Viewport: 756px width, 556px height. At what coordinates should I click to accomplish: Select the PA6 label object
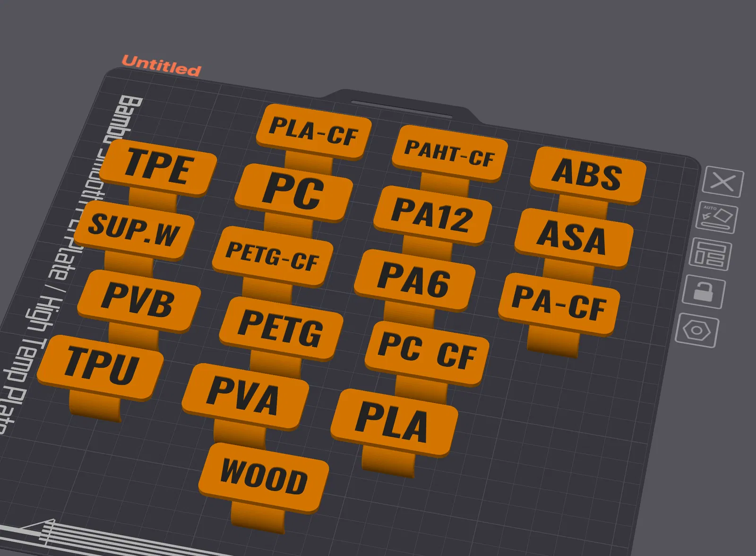(414, 280)
